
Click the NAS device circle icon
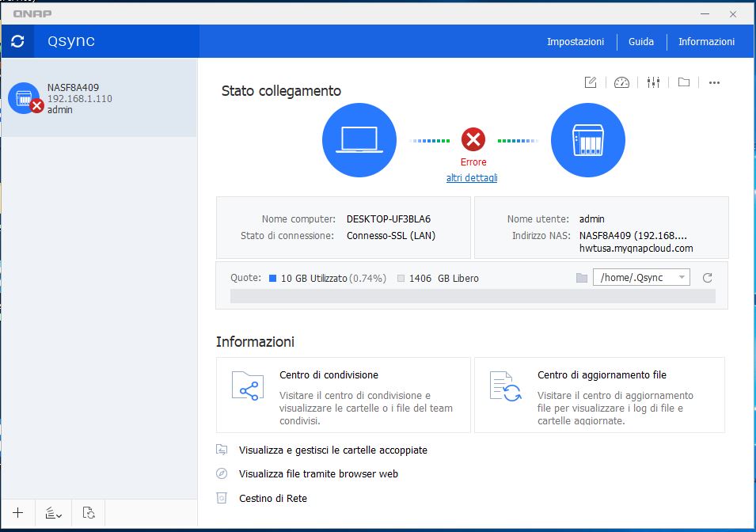click(587, 141)
